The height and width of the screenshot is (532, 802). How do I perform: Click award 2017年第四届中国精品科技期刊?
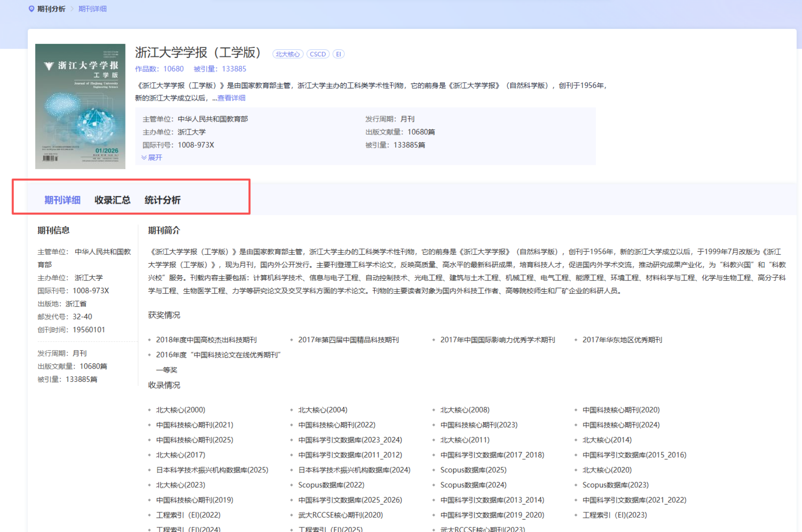[349, 340]
